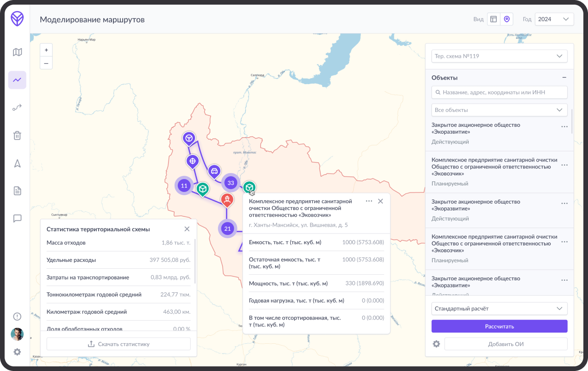This screenshot has width=588, height=371.
Task: Open the chat messages sidebar icon
Action: click(17, 218)
